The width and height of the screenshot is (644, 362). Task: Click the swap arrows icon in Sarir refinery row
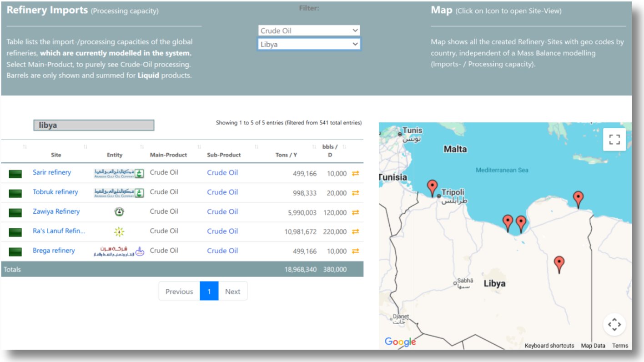click(x=356, y=173)
